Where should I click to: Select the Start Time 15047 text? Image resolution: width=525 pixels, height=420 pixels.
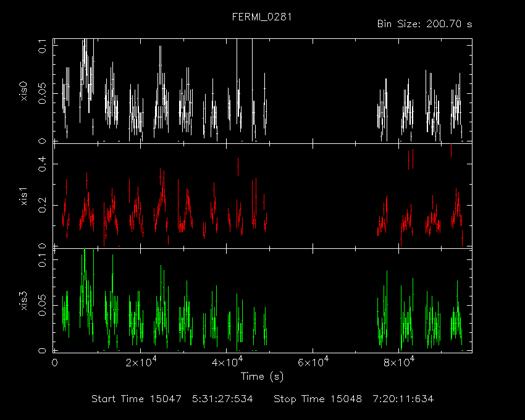tap(136, 399)
